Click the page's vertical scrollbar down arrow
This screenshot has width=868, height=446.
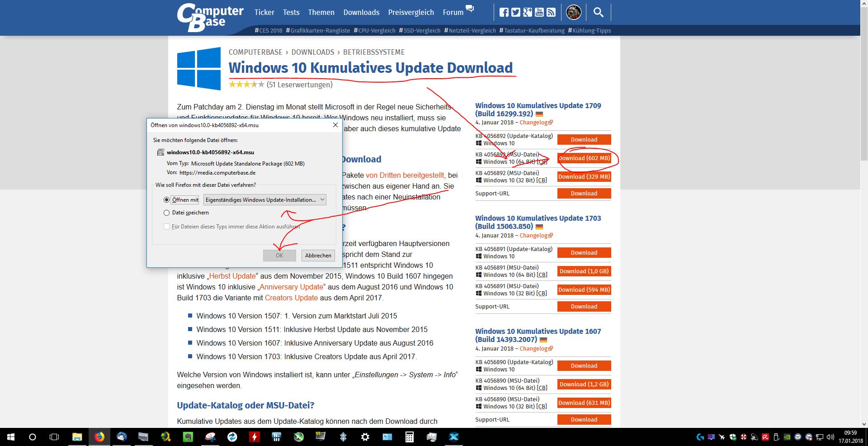864,424
